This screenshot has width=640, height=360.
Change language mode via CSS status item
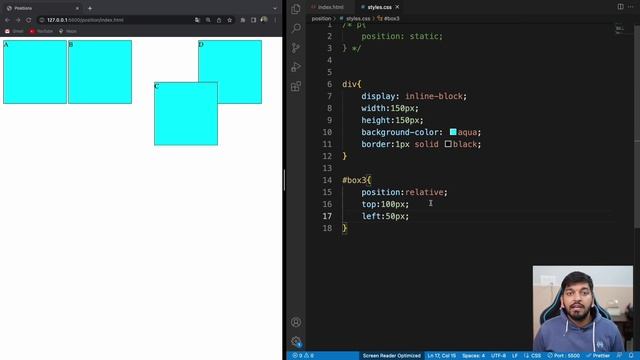point(533,356)
